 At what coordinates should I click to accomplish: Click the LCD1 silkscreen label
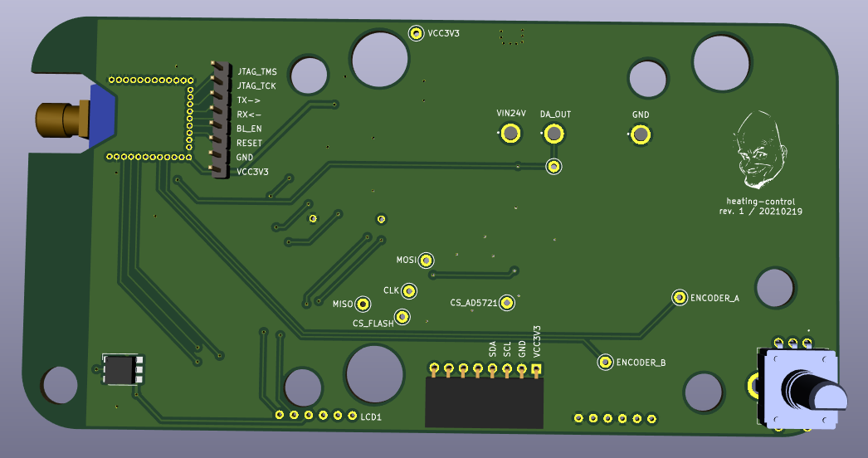tap(370, 417)
